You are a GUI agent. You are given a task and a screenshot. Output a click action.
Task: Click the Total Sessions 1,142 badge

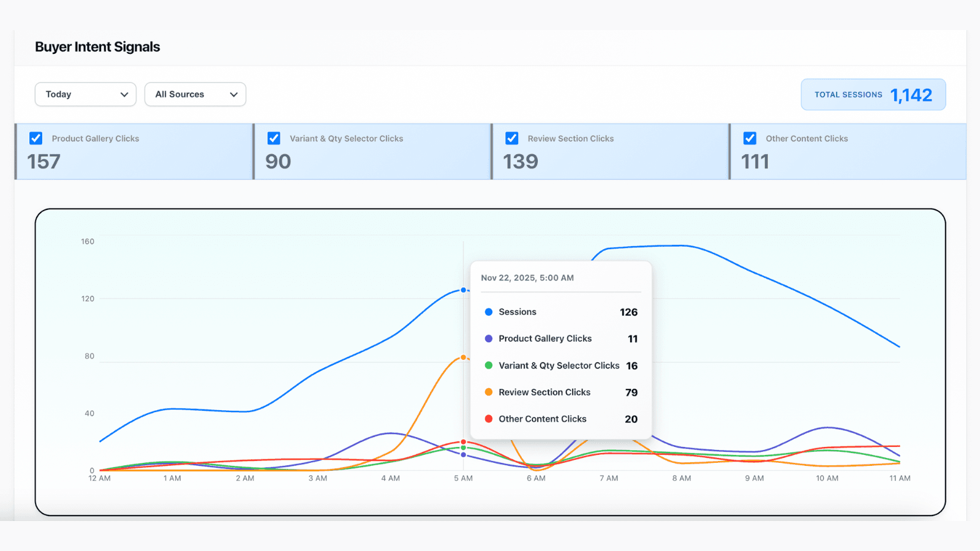(x=873, y=94)
